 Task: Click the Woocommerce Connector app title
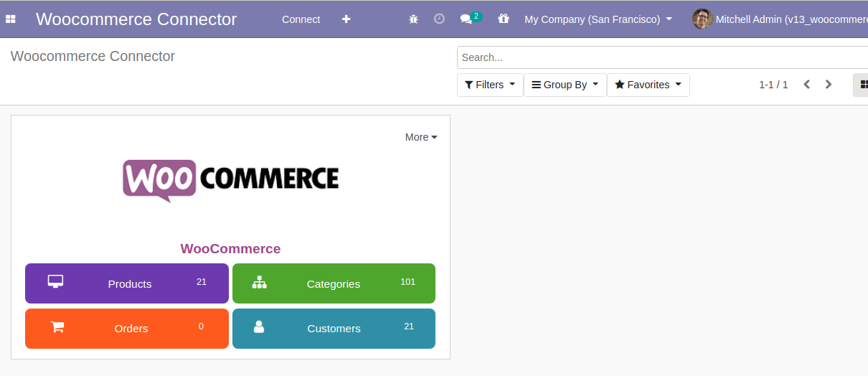point(136,19)
